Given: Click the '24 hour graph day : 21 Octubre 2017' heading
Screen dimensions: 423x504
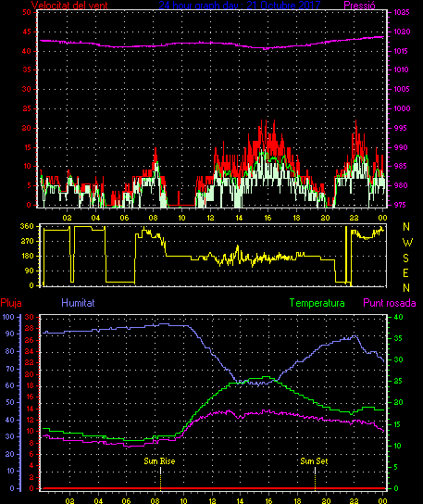Looking at the screenshot, I should tap(240, 5).
